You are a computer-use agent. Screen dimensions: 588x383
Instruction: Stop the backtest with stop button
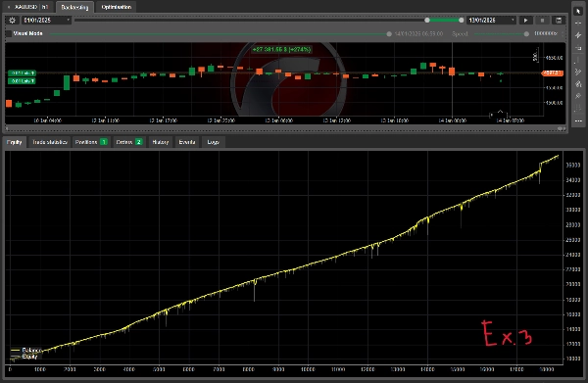[x=542, y=21]
